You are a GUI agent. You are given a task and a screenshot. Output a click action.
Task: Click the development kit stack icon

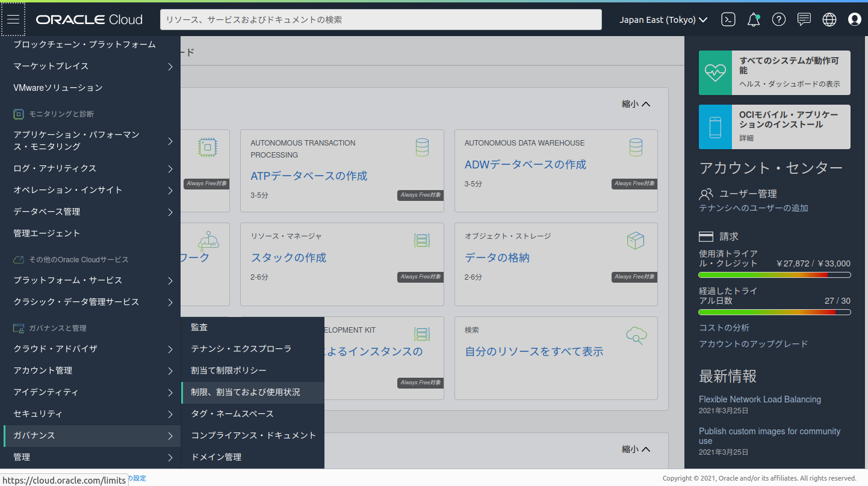pos(422,334)
